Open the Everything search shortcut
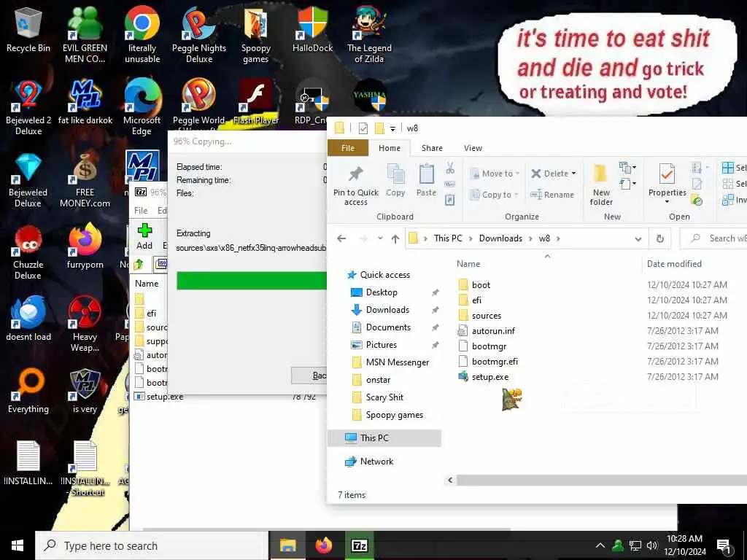Viewport: 747px width, 560px height. (x=28, y=391)
